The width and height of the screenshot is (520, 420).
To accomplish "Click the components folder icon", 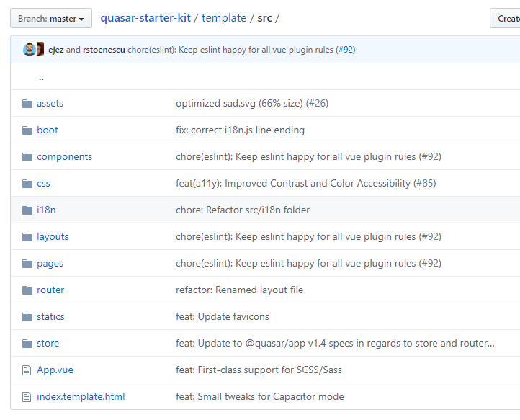I will [x=27, y=156].
